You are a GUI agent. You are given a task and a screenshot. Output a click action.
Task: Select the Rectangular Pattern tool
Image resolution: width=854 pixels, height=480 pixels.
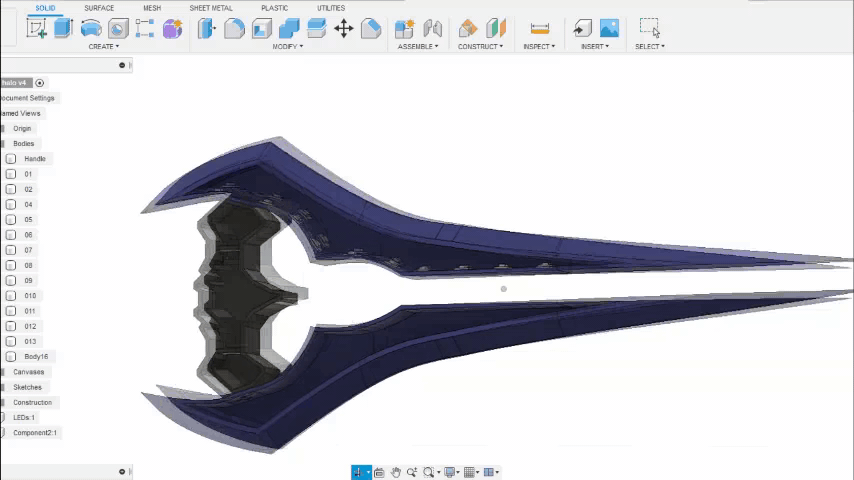[x=145, y=28]
